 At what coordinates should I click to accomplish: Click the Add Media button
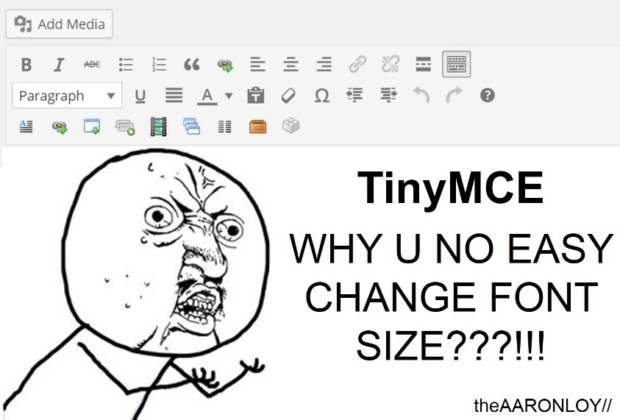(61, 24)
